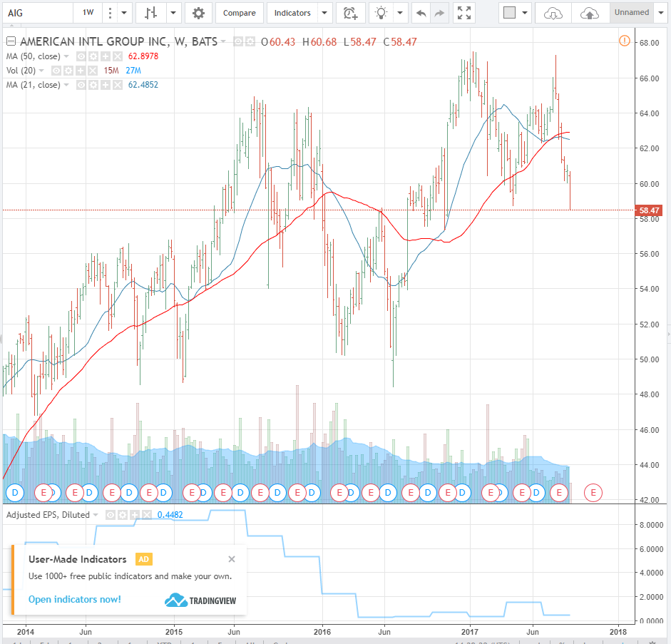Click the 58.47 current price label
This screenshot has width=671, height=644.
click(649, 210)
